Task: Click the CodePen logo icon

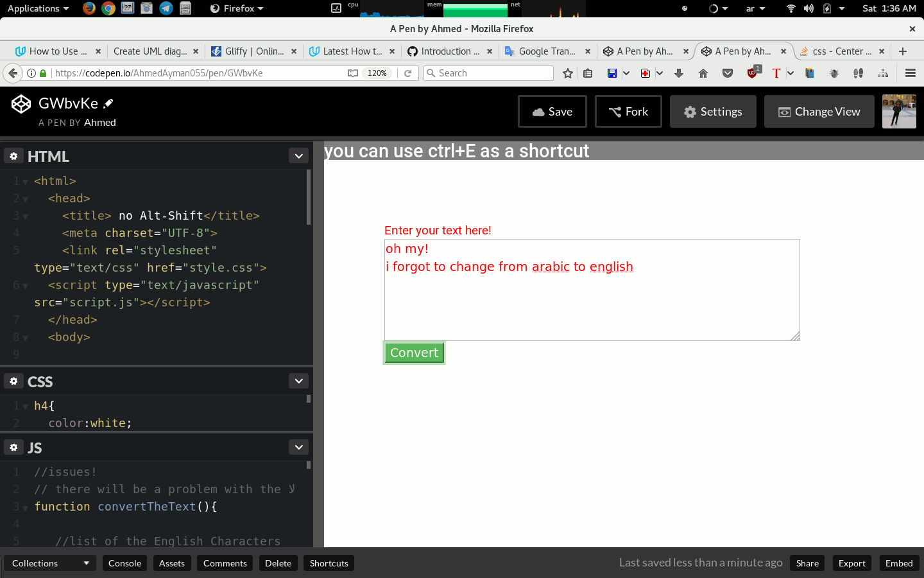Action: 21,104
